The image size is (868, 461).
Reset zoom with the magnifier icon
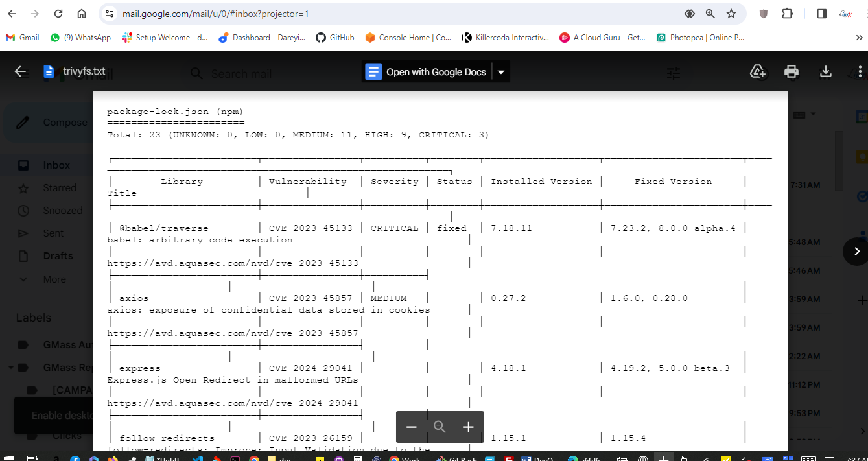click(440, 427)
